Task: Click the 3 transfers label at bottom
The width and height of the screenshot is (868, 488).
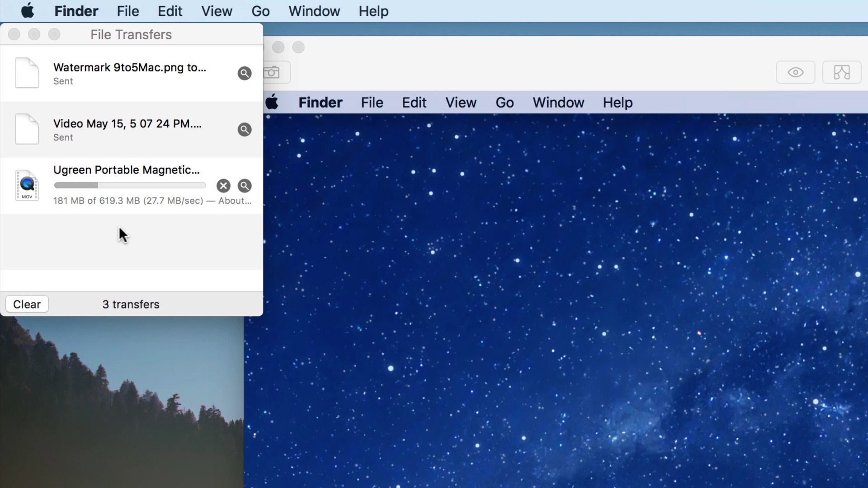Action: 131,304
